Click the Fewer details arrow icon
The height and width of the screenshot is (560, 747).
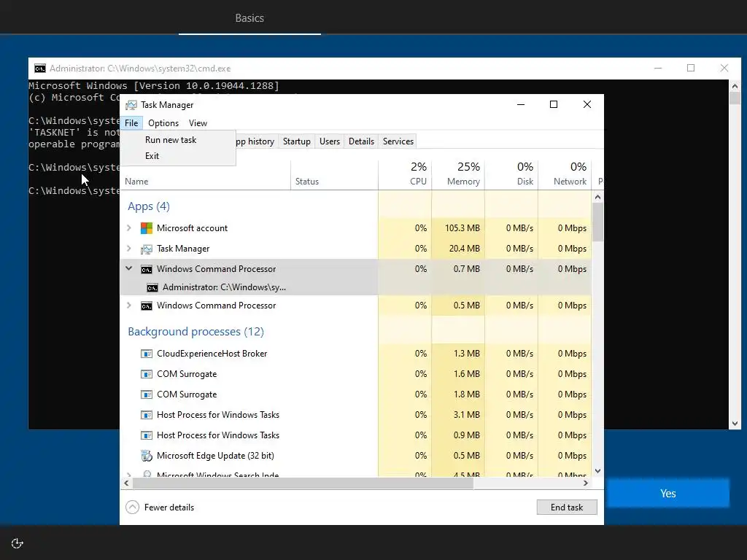(133, 507)
